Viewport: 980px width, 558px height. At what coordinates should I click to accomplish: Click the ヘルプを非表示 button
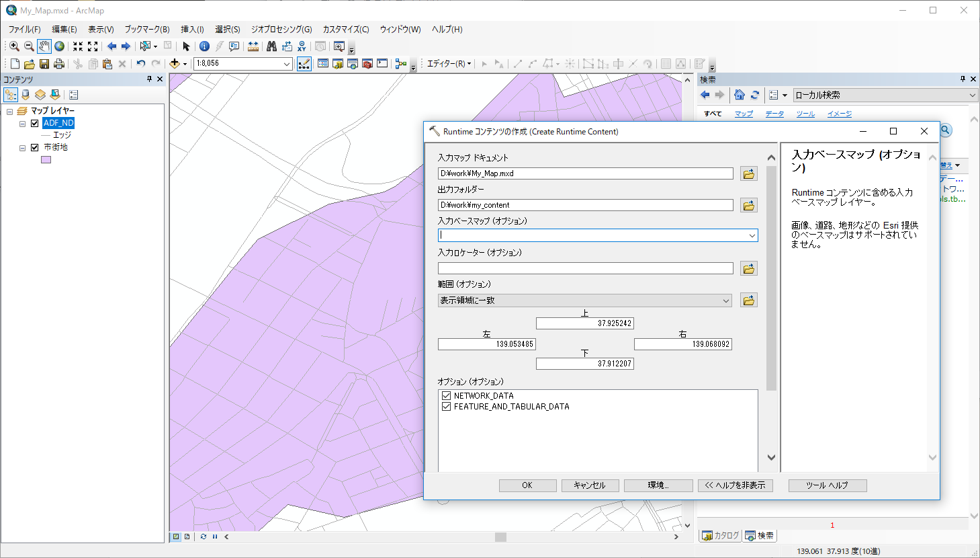[x=736, y=485]
